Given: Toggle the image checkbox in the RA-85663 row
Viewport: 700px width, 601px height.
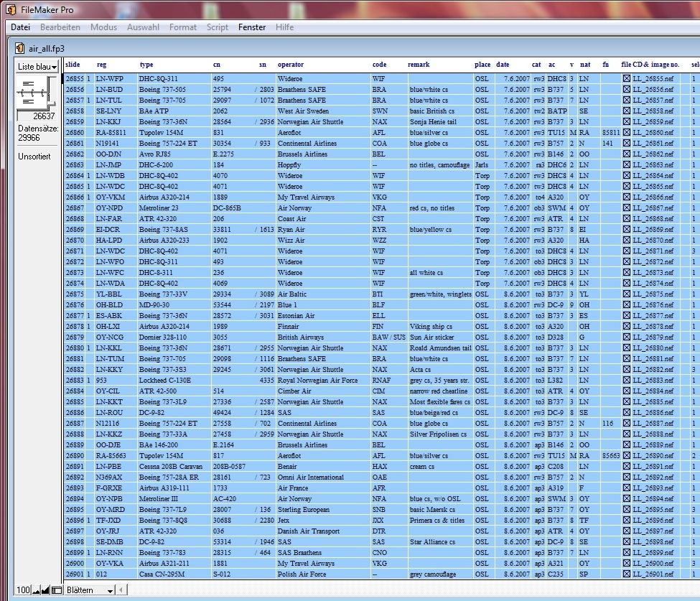Looking at the screenshot, I should [x=627, y=455].
